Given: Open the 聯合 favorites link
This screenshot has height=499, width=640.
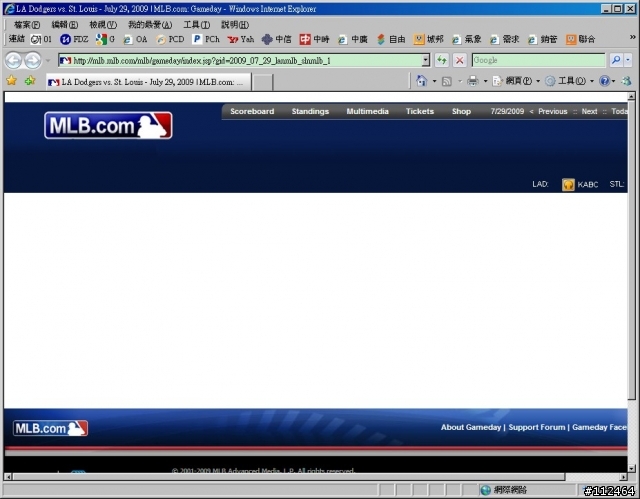Looking at the screenshot, I should pos(580,39).
